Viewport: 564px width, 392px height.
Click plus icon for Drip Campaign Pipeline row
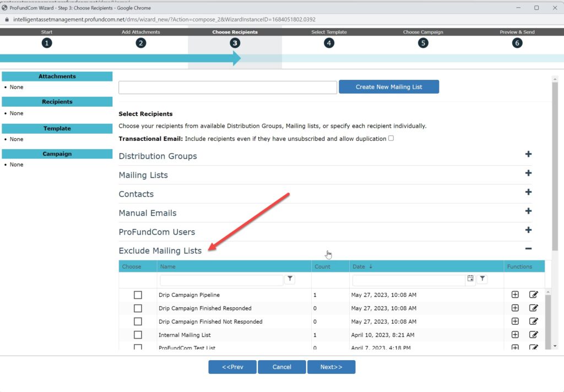pos(515,295)
